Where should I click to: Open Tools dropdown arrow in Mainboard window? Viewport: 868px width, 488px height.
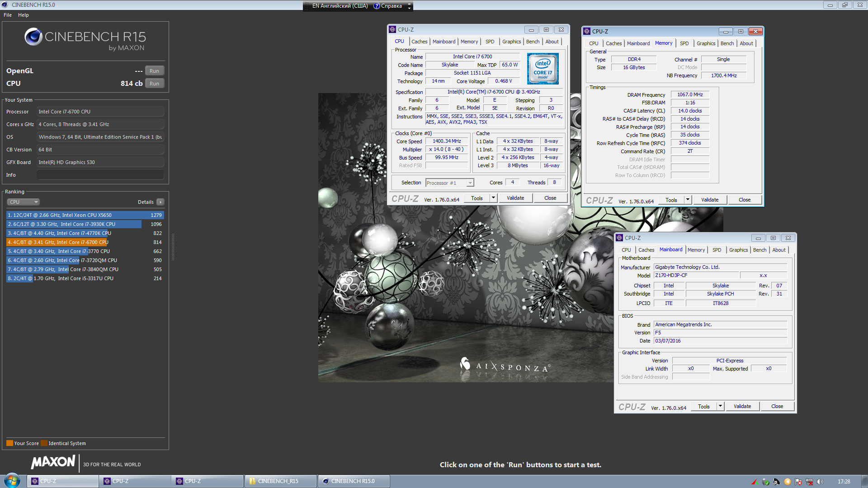point(720,406)
